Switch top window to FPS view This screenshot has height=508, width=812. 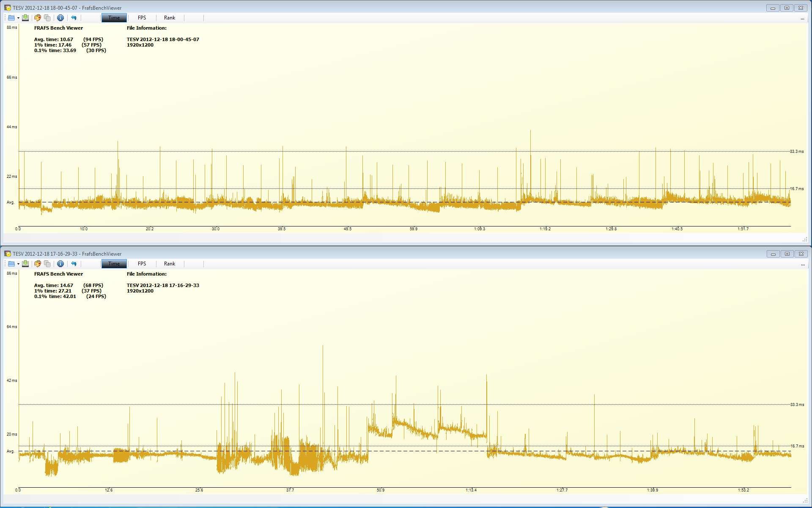pyautogui.click(x=142, y=18)
